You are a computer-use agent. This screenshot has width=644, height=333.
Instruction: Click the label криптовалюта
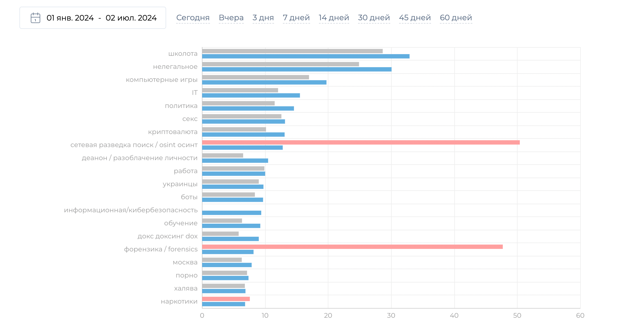click(x=173, y=132)
